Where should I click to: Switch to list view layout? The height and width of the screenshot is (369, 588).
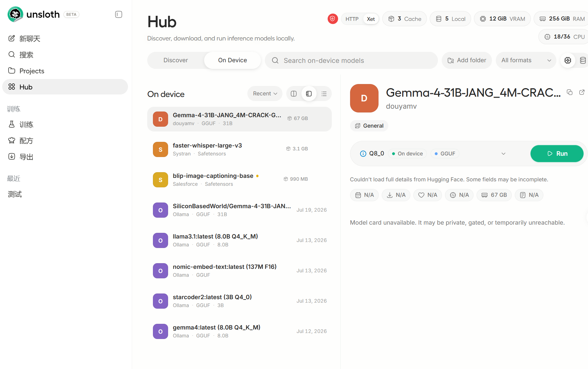324,94
